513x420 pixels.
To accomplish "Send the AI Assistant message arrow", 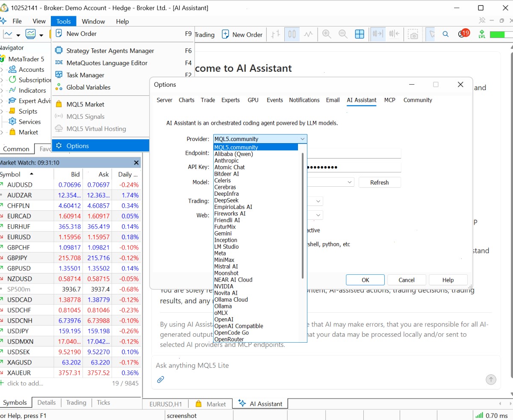I will [x=491, y=379].
